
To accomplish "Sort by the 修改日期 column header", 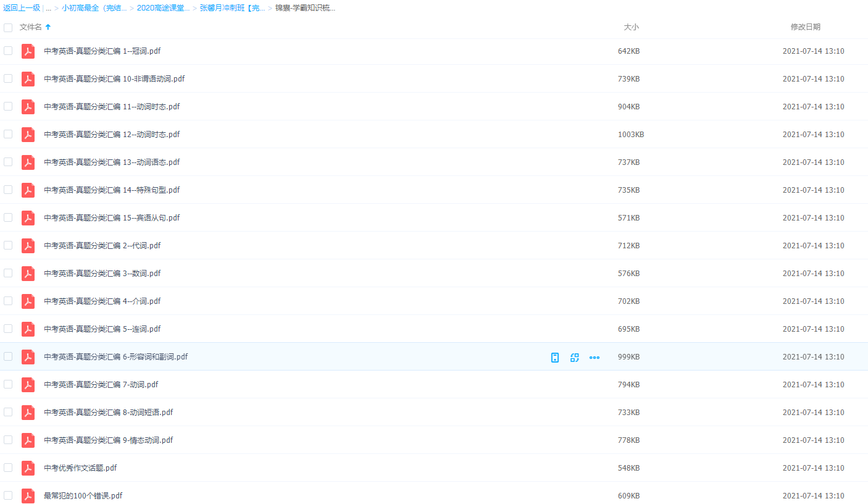I will pos(805,27).
